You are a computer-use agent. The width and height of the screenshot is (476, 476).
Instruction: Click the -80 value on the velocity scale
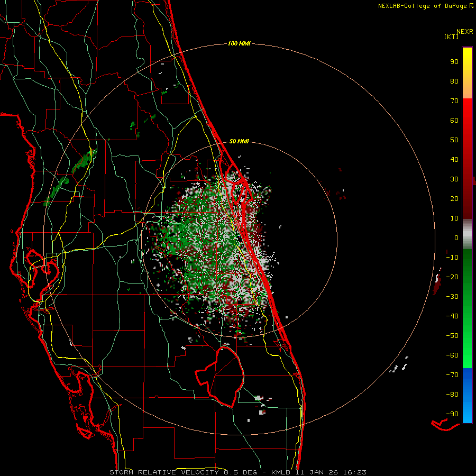tap(452, 395)
